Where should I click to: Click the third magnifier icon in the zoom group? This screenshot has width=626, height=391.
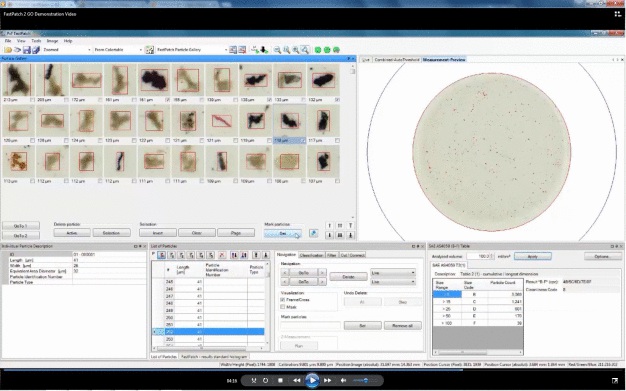click(295, 50)
